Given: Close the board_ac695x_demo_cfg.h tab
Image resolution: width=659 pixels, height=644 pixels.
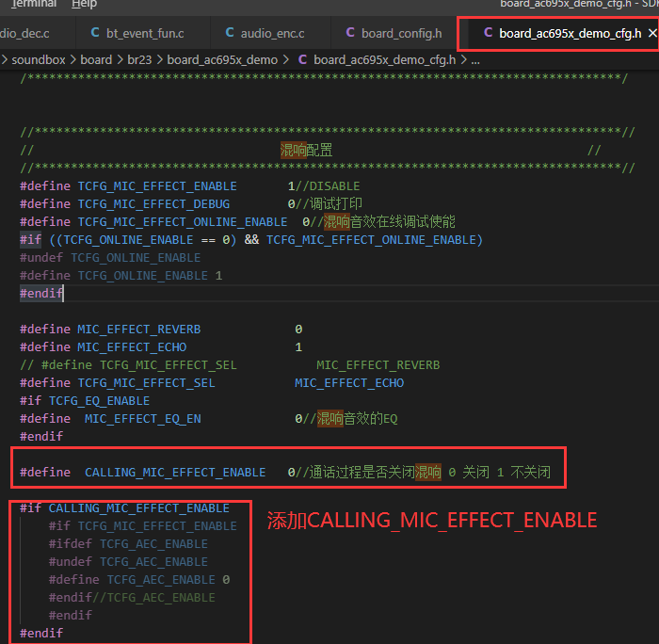Looking at the screenshot, I should pyautogui.click(x=652, y=33).
